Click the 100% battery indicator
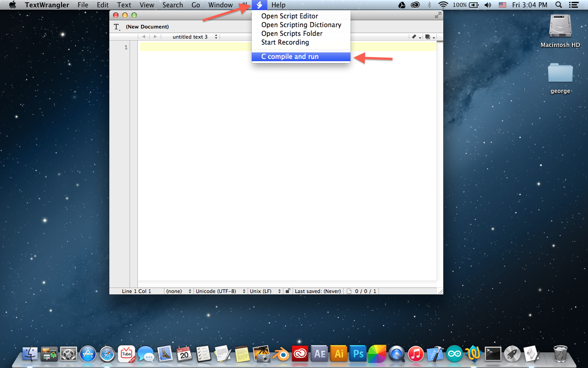The image size is (588, 368). pos(466,5)
